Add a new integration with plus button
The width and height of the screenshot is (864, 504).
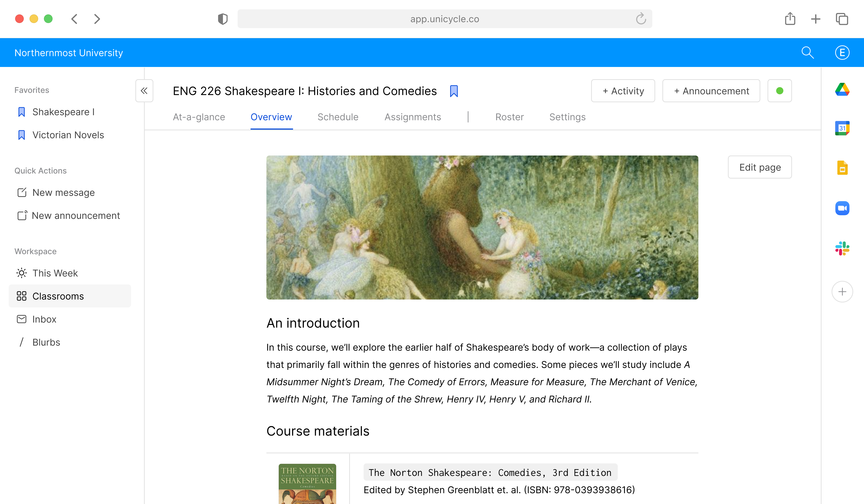842,292
